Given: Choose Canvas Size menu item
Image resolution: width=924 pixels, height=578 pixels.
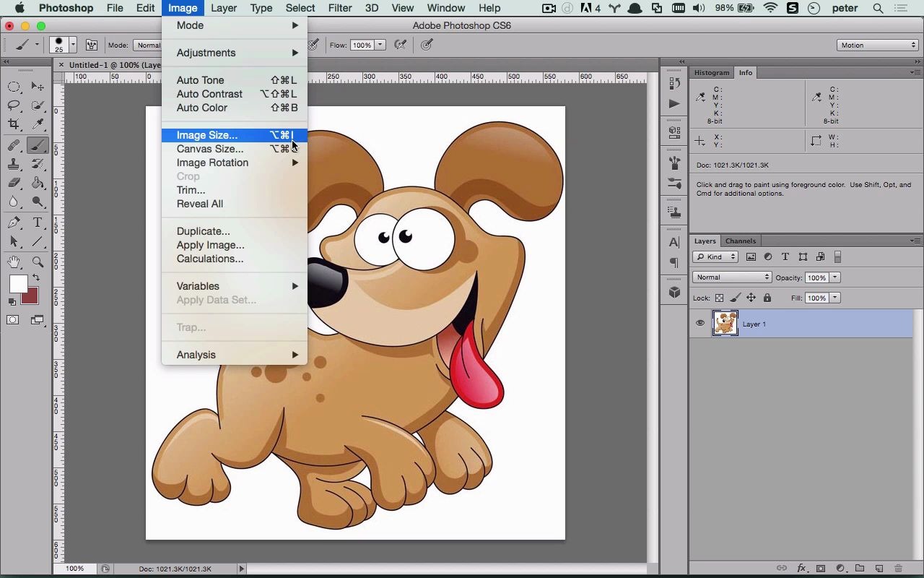Looking at the screenshot, I should [235, 149].
